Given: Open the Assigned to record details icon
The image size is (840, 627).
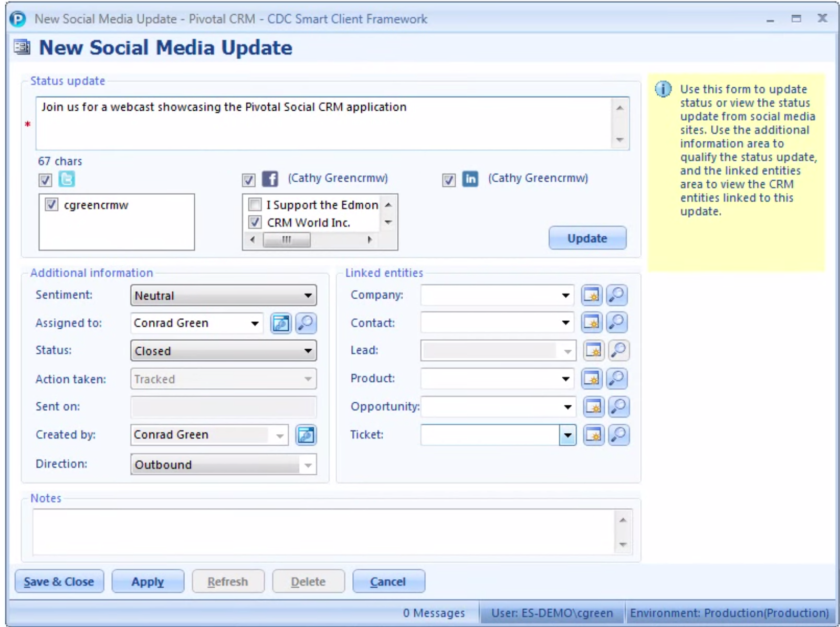Looking at the screenshot, I should [281, 323].
